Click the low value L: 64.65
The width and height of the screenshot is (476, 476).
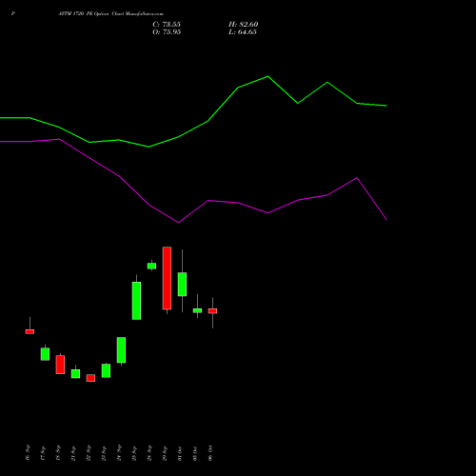coord(243,32)
